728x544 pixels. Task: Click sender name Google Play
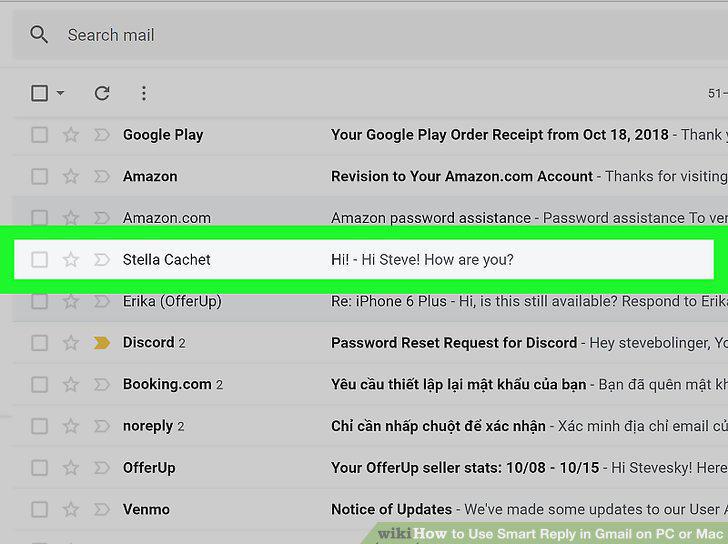pos(163,135)
